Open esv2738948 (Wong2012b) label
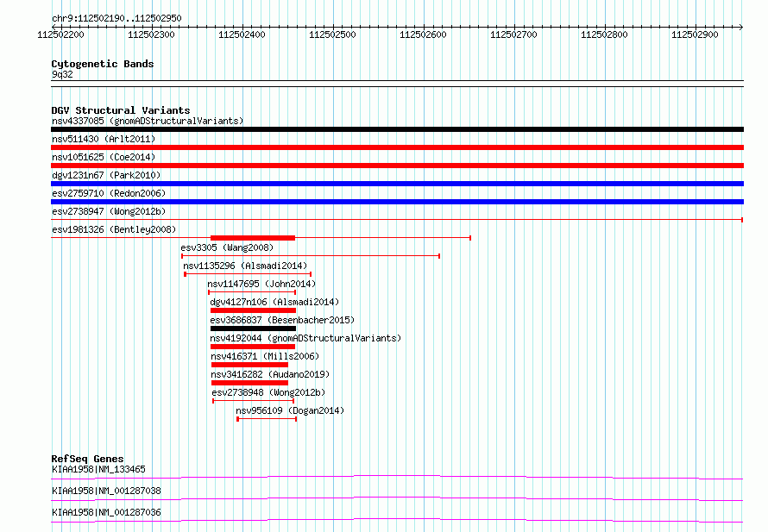This screenshot has width=768, height=532. pos(268,392)
